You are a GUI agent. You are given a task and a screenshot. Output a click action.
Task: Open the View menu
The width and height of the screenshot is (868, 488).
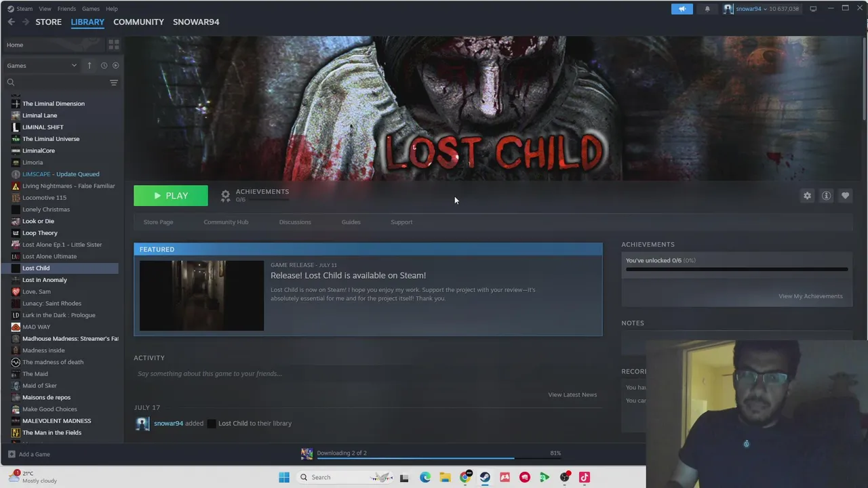coord(45,9)
